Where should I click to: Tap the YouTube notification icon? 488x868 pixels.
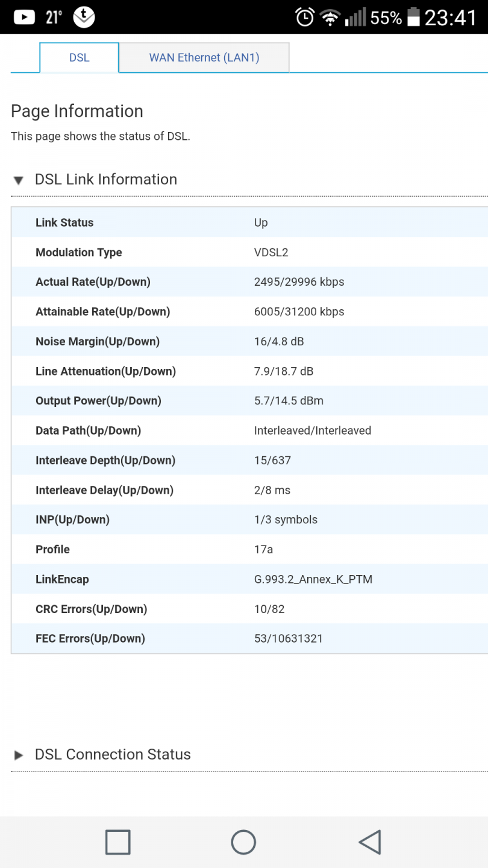click(24, 17)
